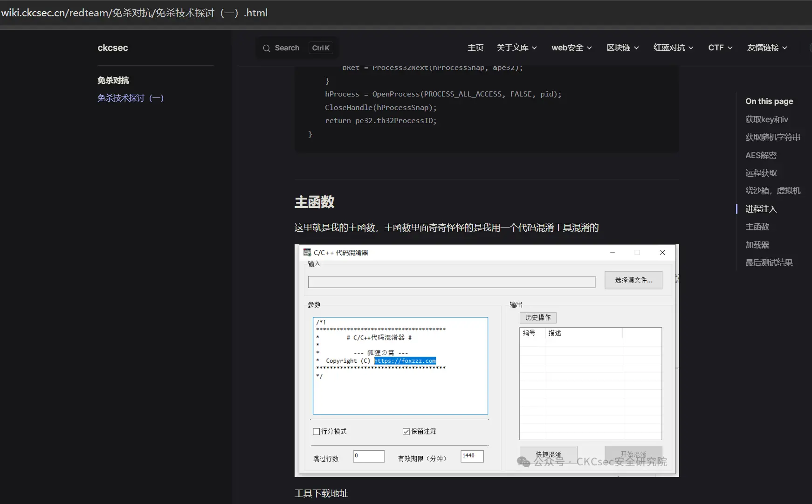Minimize the C/C++ obfuscator window

[x=612, y=253]
